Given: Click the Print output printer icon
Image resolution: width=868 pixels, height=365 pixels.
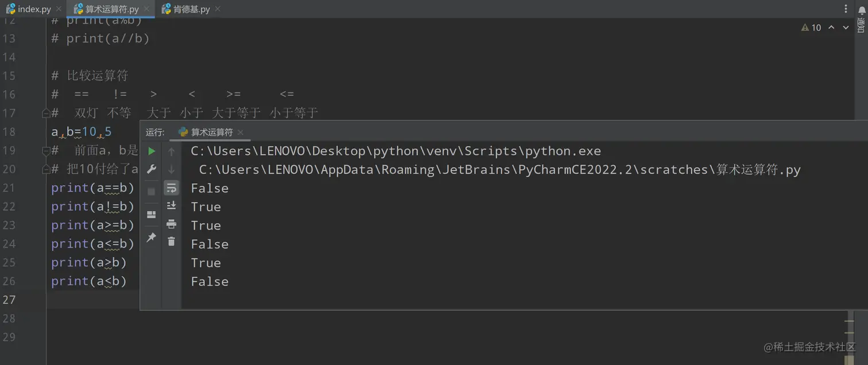Looking at the screenshot, I should [x=171, y=224].
